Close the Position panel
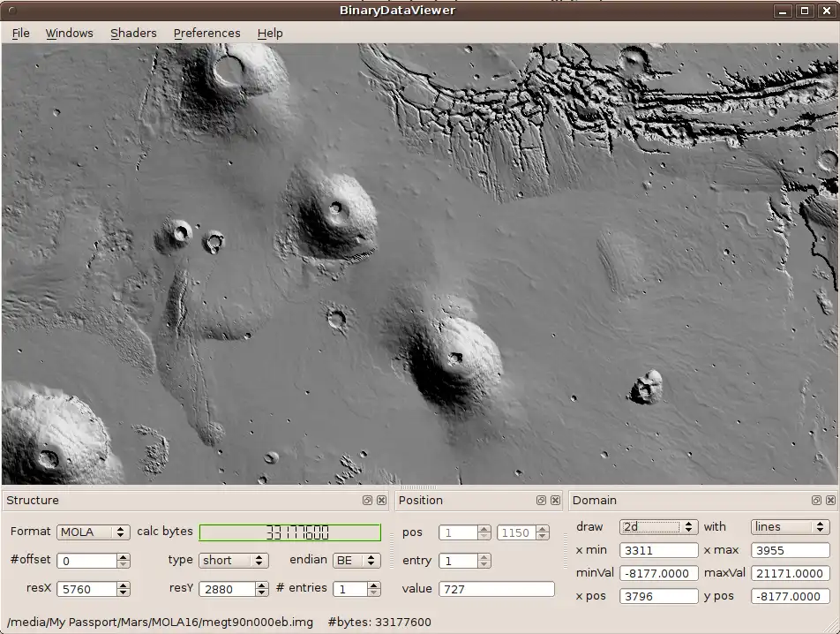Image resolution: width=840 pixels, height=634 pixels. (555, 500)
